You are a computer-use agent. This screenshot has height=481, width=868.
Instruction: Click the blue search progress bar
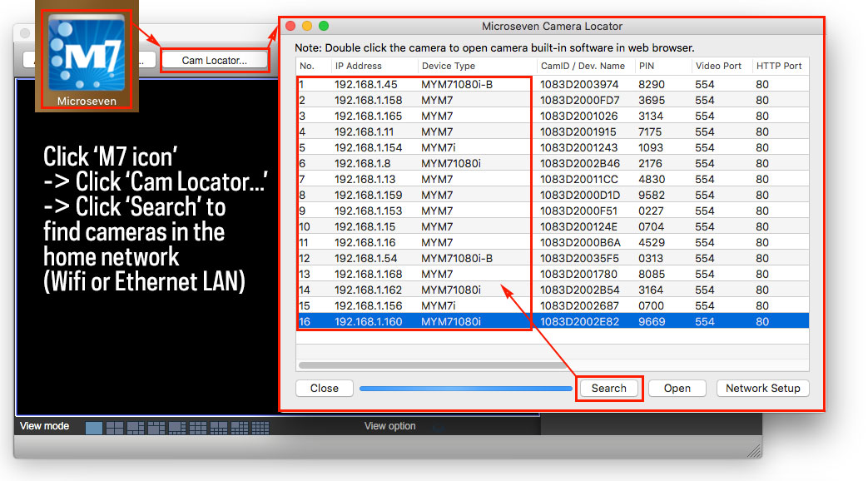coord(465,389)
